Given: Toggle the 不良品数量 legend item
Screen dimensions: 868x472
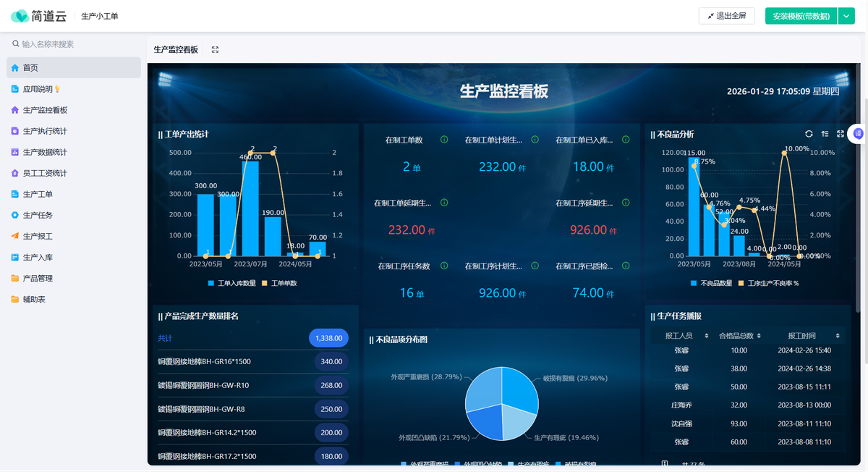Looking at the screenshot, I should (711, 283).
